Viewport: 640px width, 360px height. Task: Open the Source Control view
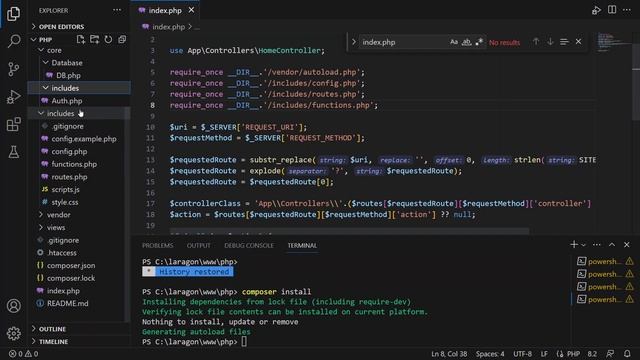[x=13, y=69]
